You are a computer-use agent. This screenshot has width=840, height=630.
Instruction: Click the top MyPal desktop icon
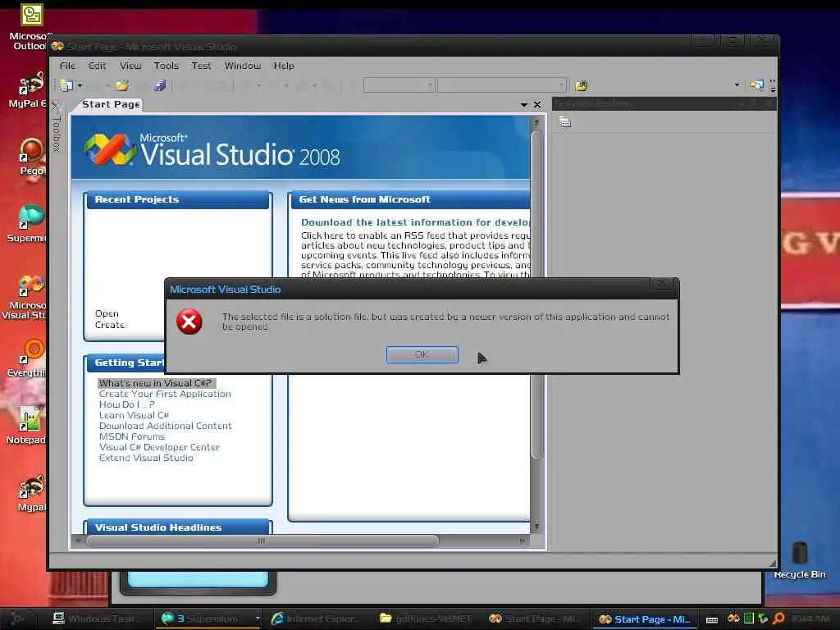[28, 89]
